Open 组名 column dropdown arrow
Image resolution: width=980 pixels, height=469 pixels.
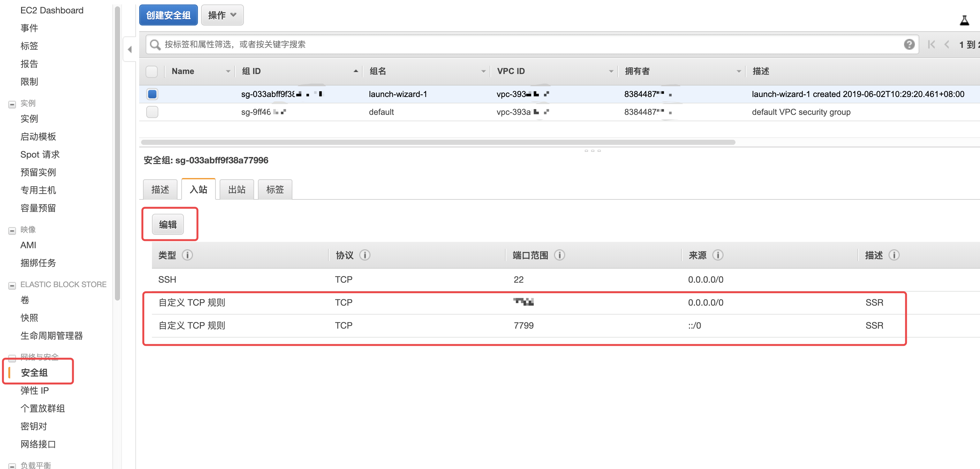click(483, 71)
